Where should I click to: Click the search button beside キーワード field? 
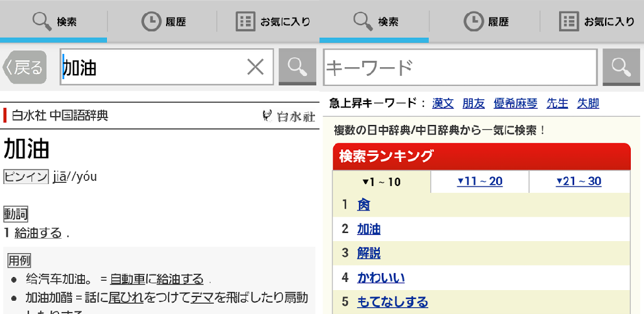tap(621, 67)
